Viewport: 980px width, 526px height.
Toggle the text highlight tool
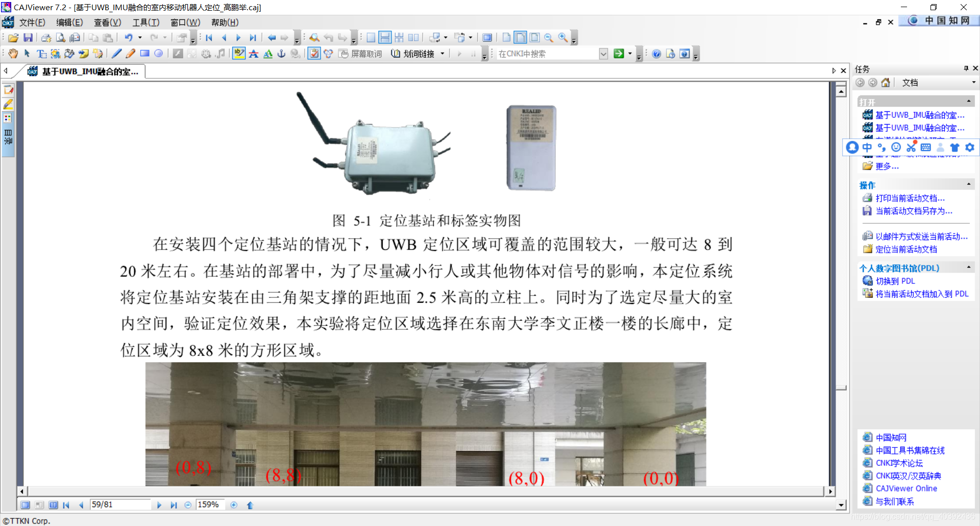click(x=239, y=54)
